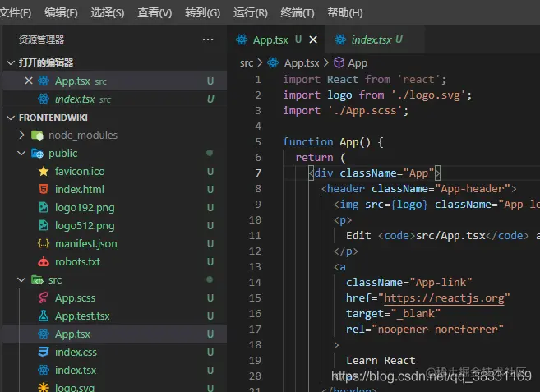The width and height of the screenshot is (540, 392).
Task: Click the './App.scss' import string
Action: (365, 111)
